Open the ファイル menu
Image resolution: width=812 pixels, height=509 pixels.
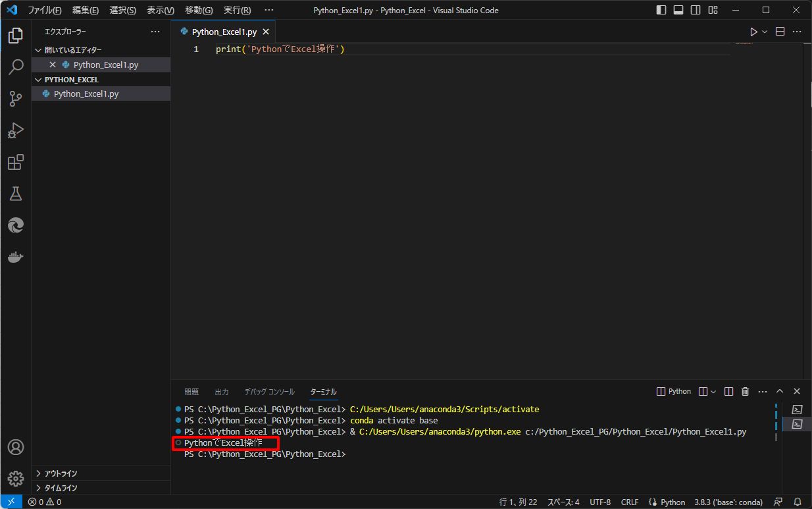(x=45, y=10)
